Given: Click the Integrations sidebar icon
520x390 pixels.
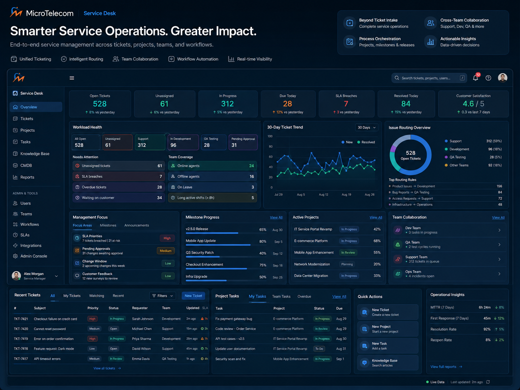Looking at the screenshot, I should click(15, 246).
